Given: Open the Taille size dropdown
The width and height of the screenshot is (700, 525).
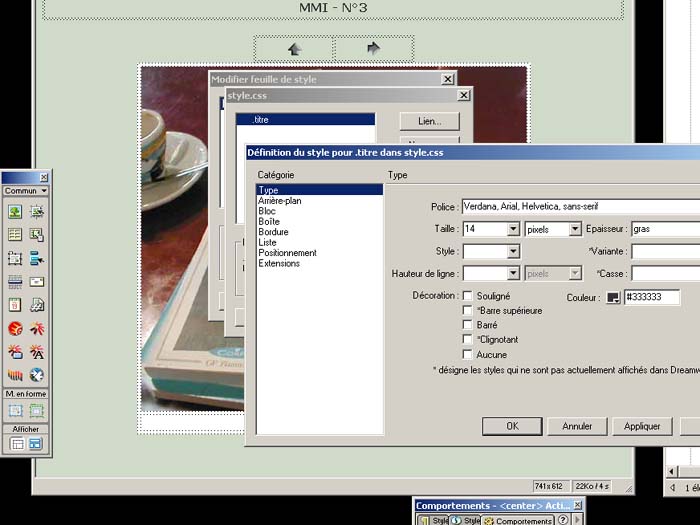Looking at the screenshot, I should click(513, 229).
